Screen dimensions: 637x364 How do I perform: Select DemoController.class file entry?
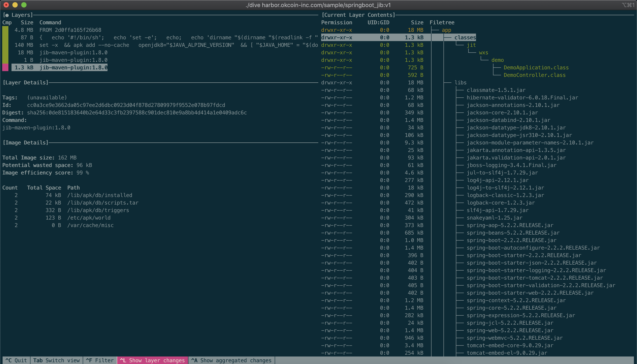coord(534,75)
